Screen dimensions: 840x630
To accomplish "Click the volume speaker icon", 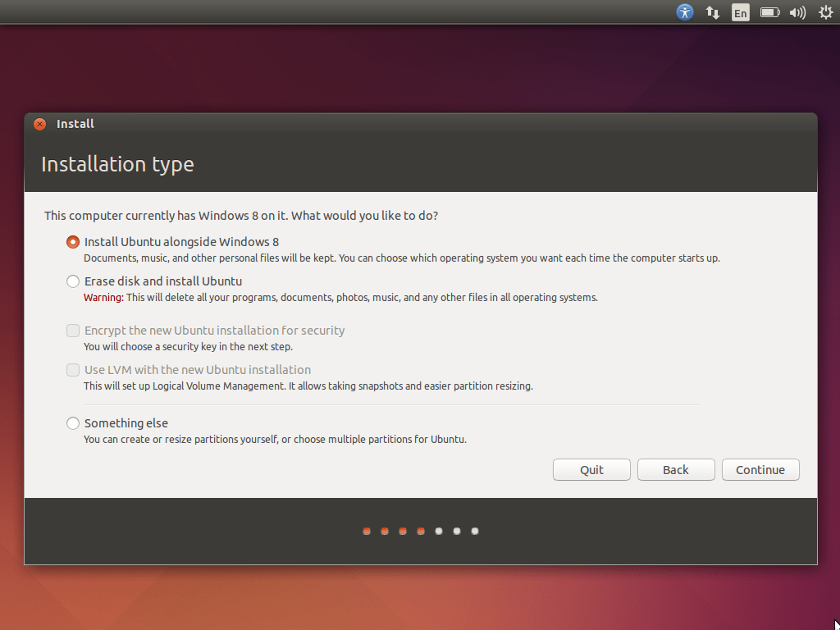I will (x=797, y=11).
